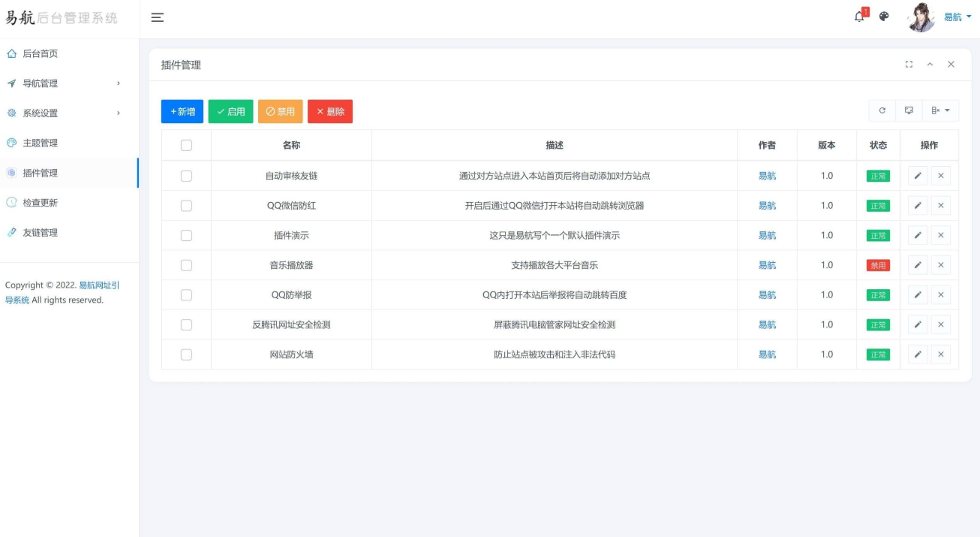The height and width of the screenshot is (537, 980).
Task: Edit the 音乐播放器 plugin
Action: pyautogui.click(x=918, y=265)
